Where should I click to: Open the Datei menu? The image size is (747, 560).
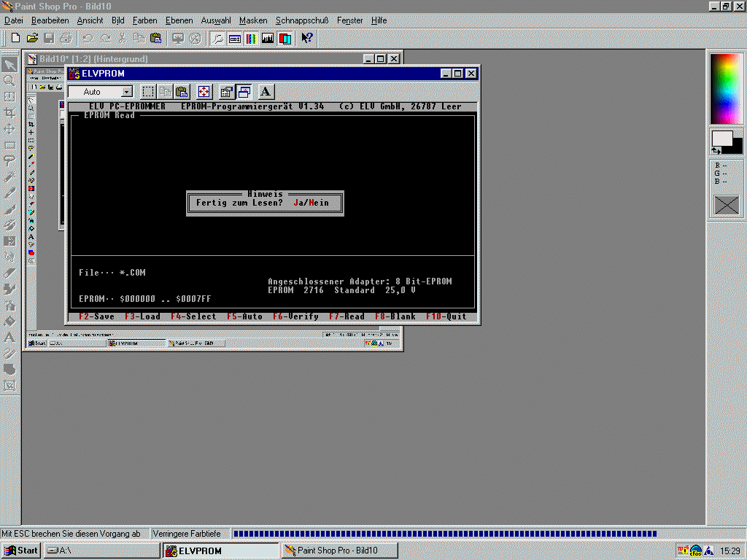14,20
